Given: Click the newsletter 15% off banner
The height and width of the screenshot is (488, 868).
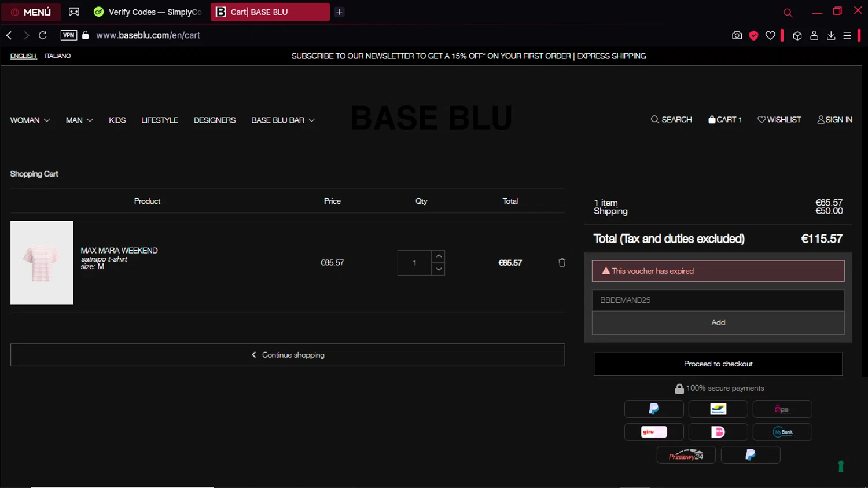Looking at the screenshot, I should click(469, 56).
